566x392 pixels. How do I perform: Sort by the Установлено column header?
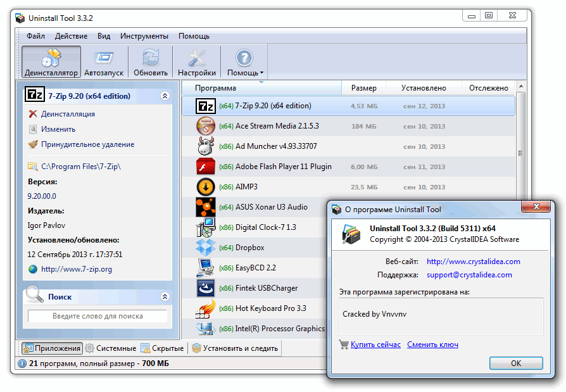(424, 88)
